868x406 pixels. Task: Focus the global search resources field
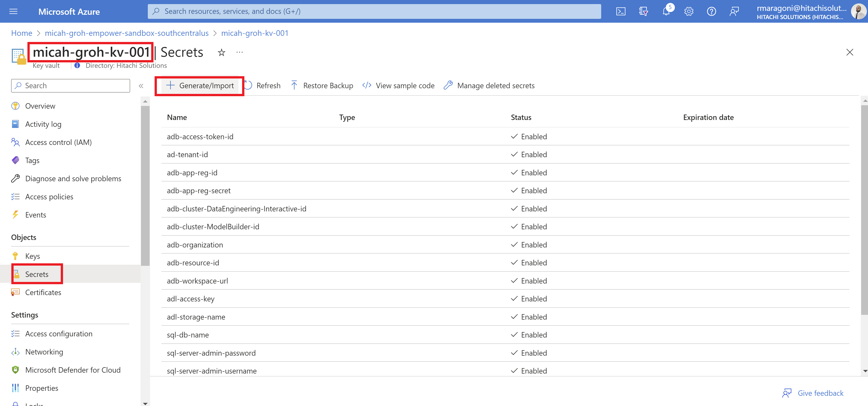point(374,12)
